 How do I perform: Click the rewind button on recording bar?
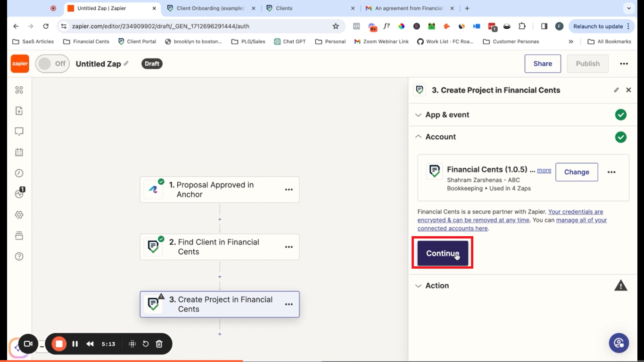90,344
